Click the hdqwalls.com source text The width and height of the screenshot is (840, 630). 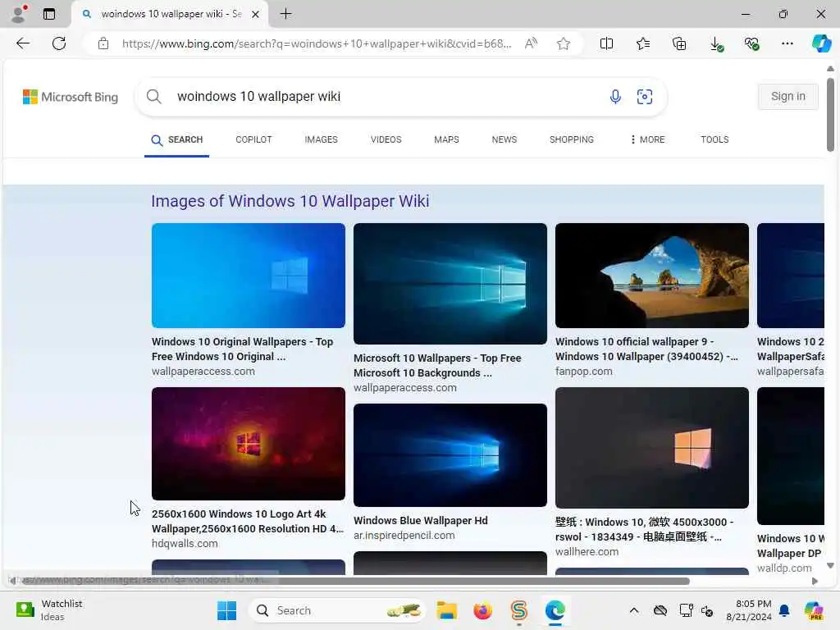tap(185, 543)
